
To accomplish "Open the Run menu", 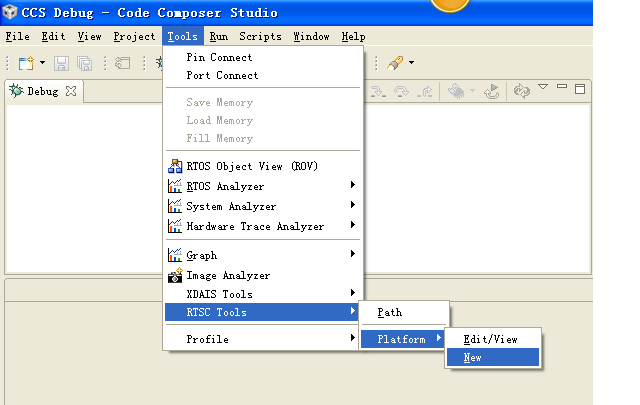I will pos(219,36).
